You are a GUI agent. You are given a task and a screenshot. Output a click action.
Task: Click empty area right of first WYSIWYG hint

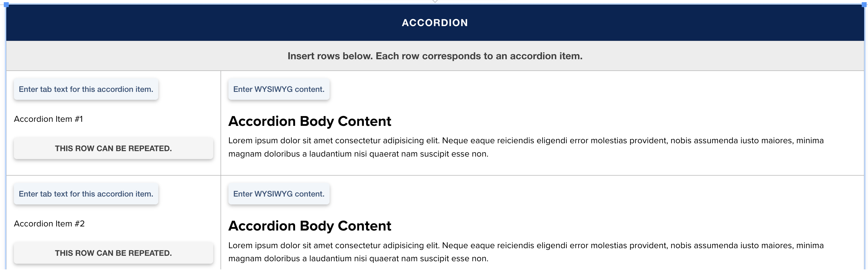click(573, 89)
